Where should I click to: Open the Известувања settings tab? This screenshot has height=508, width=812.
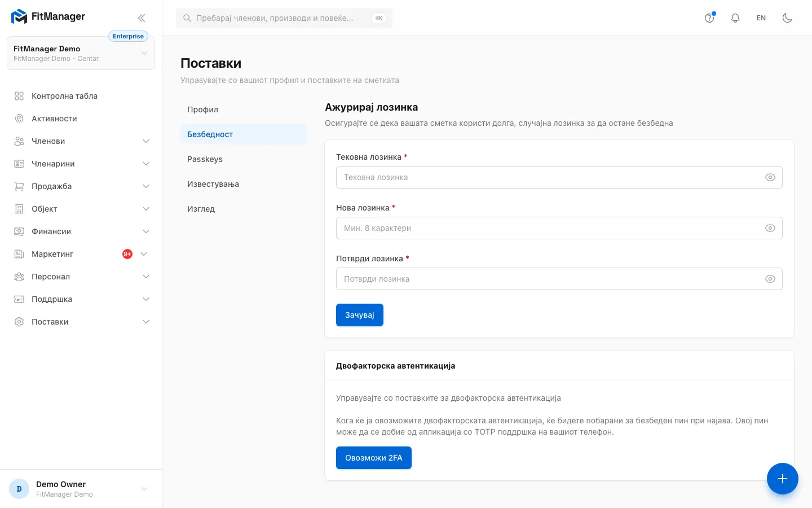click(x=244, y=184)
